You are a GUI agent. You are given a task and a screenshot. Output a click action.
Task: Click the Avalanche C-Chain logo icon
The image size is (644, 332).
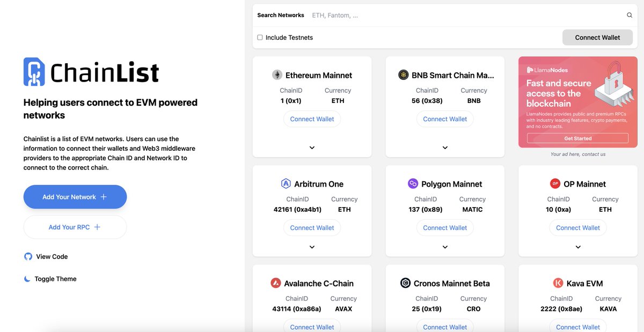coord(275,283)
